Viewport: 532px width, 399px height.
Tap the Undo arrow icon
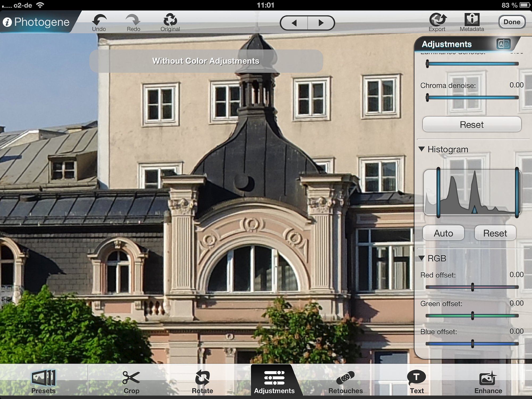[x=99, y=20]
